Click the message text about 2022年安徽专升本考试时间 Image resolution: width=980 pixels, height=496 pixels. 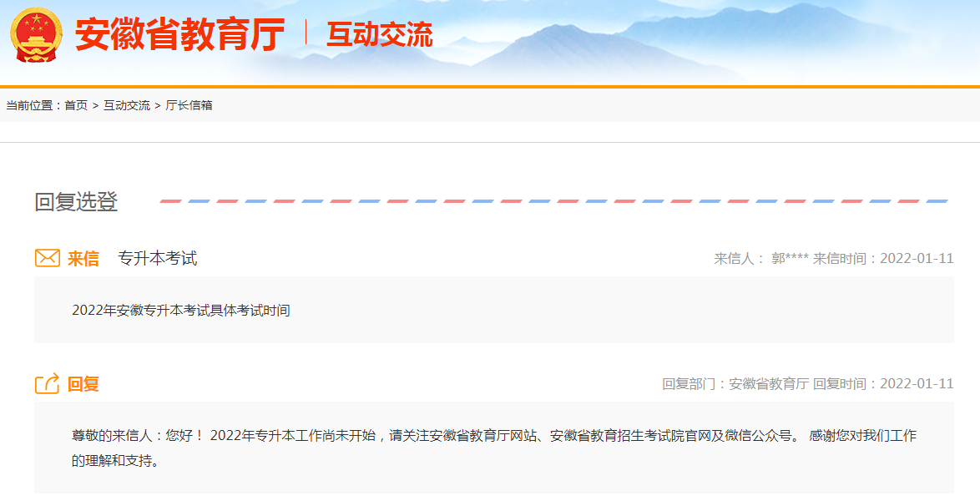pos(183,309)
